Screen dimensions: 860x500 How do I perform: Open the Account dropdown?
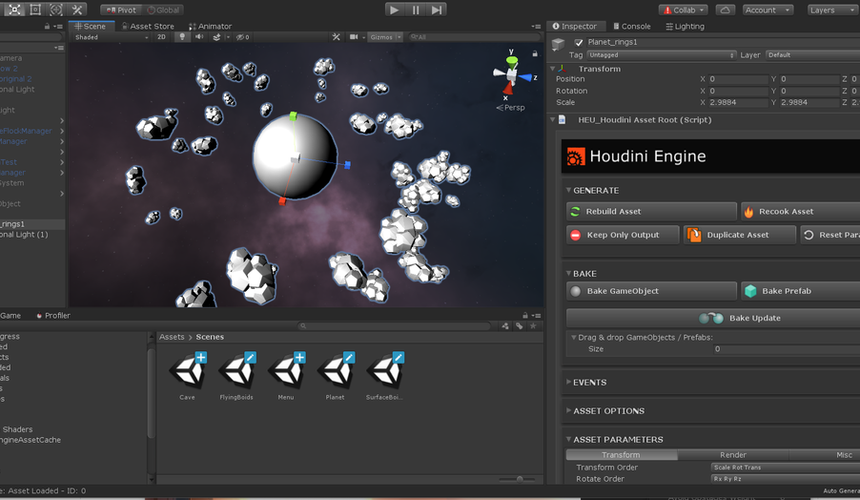768,10
